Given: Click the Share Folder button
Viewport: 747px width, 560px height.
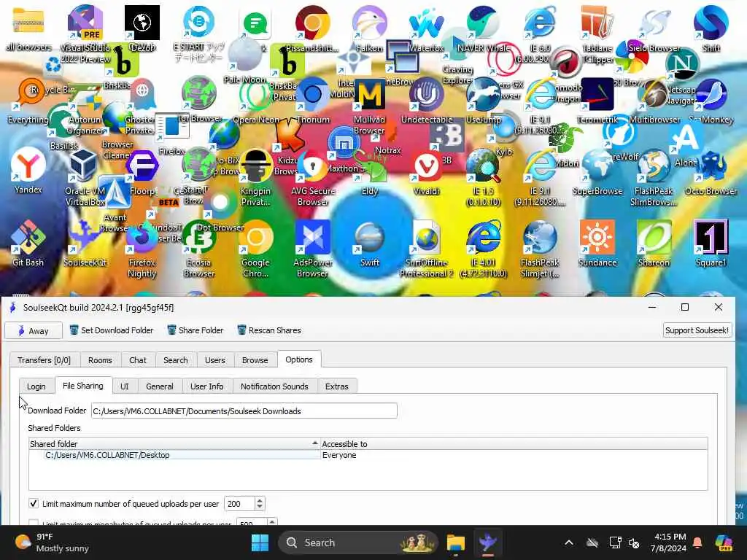Looking at the screenshot, I should (x=196, y=330).
